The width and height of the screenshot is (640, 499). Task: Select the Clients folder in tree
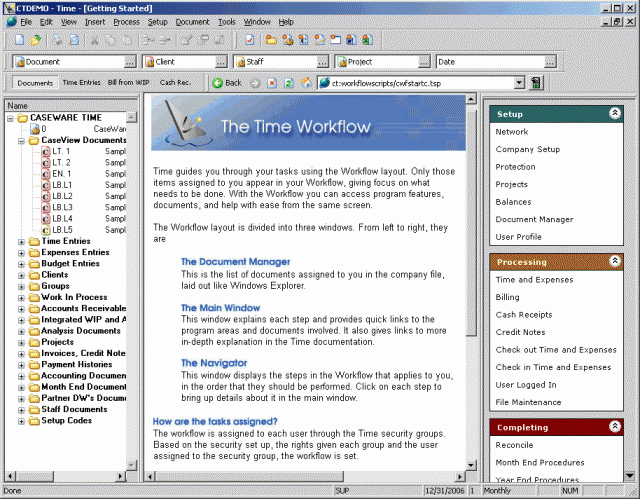[x=55, y=274]
